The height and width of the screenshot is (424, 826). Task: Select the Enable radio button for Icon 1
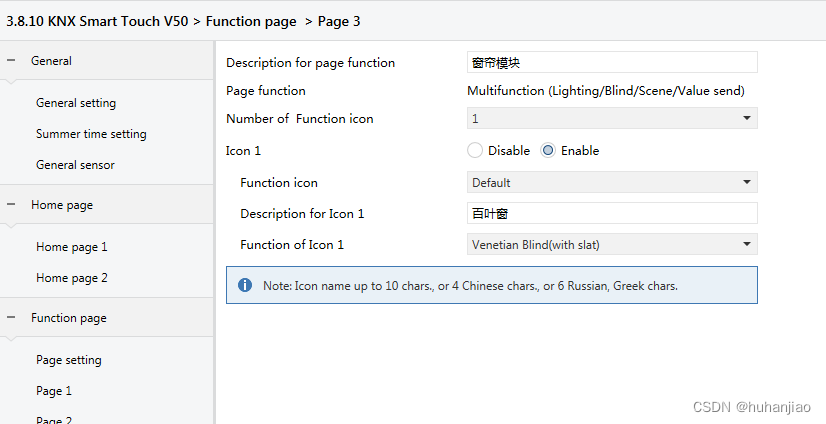(x=548, y=151)
